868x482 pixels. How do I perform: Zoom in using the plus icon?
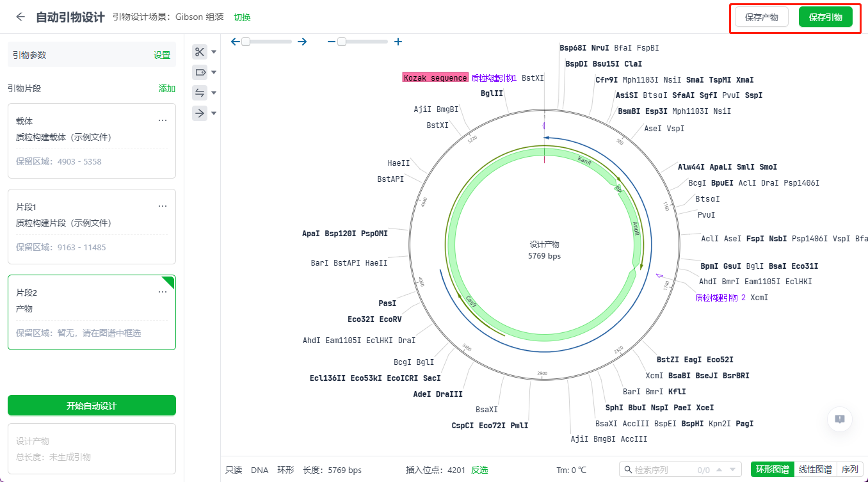[x=398, y=42]
